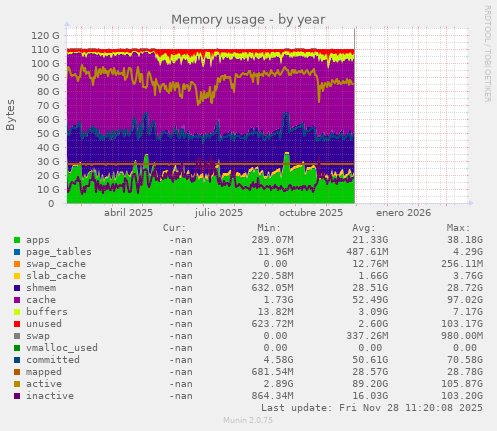Image resolution: width=497 pixels, height=431 pixels.
Task: Select the 'buffers' legend label
Action: coord(47,312)
